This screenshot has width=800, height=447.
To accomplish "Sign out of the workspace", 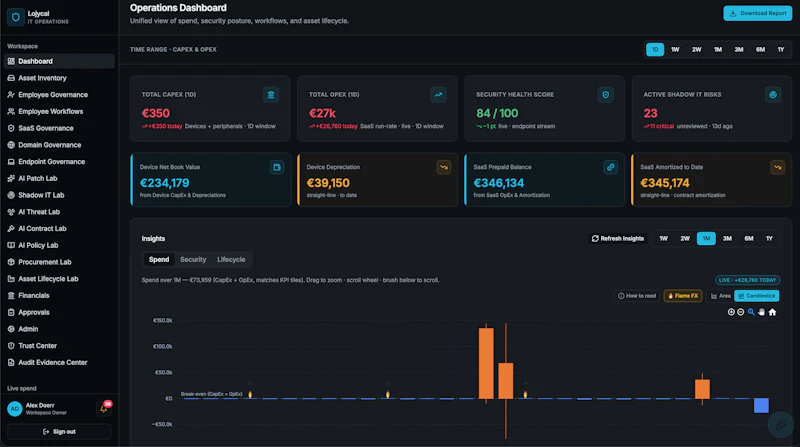I will coord(59,432).
